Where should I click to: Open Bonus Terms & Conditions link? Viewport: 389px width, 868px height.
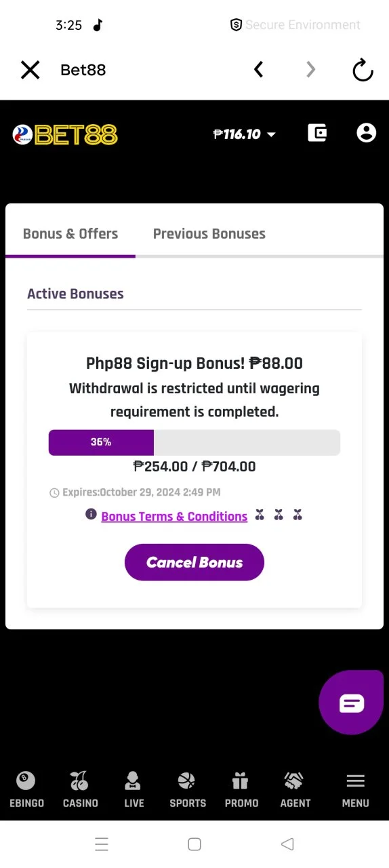[174, 516]
